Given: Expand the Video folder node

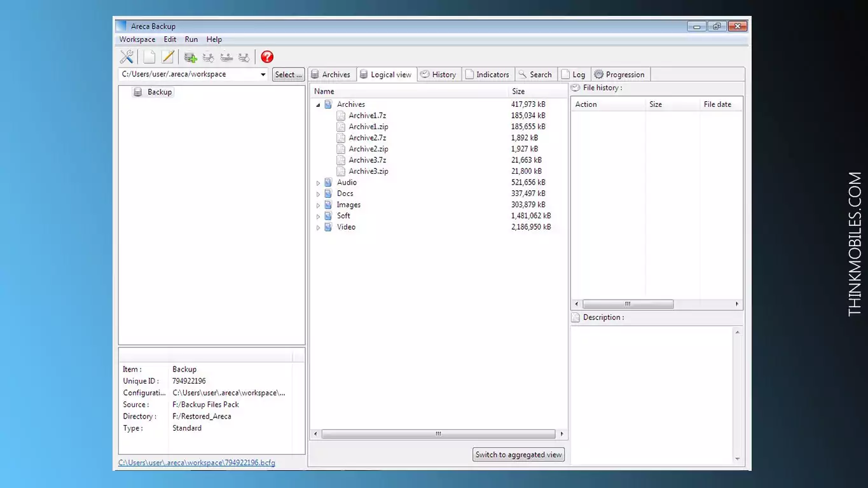Looking at the screenshot, I should pos(319,228).
